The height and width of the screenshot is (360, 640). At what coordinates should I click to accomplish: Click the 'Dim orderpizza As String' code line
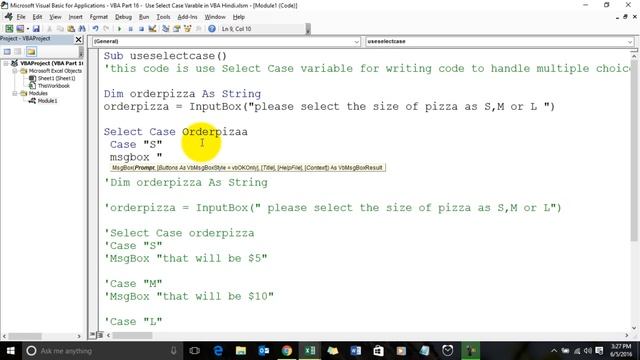click(x=182, y=94)
